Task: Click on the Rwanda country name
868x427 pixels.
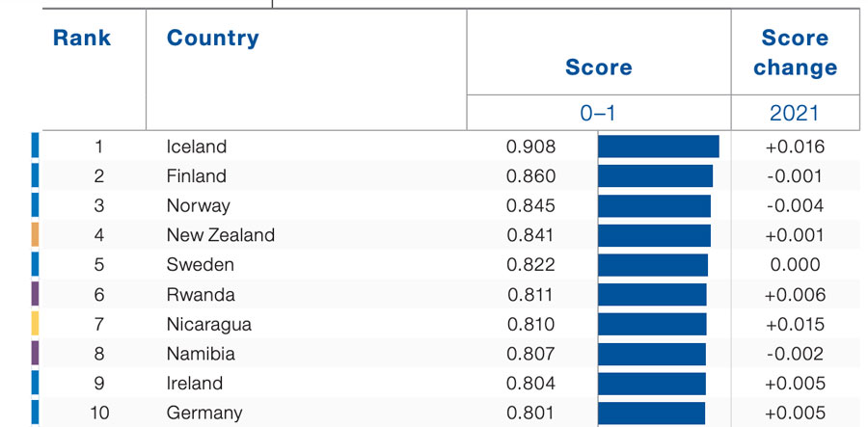Action: pyautogui.click(x=200, y=295)
